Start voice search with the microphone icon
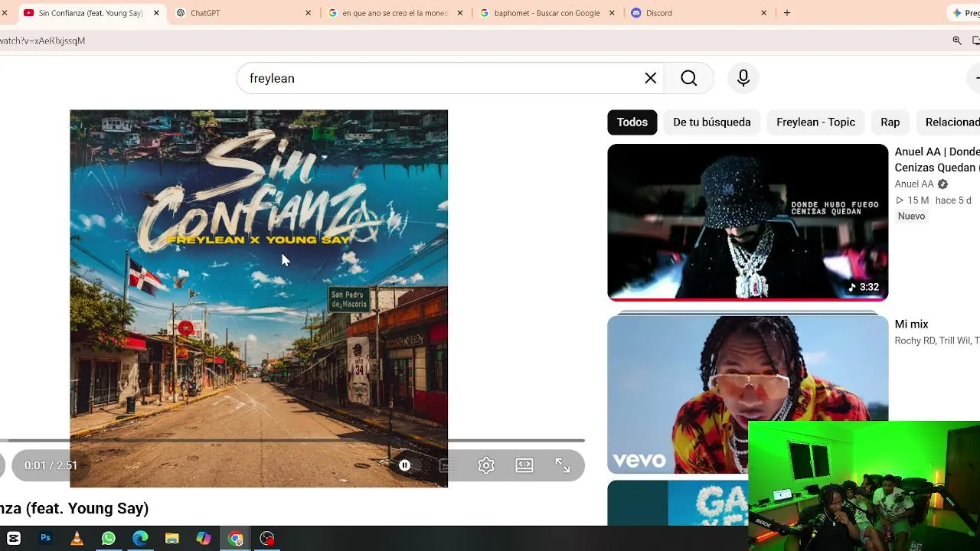 click(743, 78)
